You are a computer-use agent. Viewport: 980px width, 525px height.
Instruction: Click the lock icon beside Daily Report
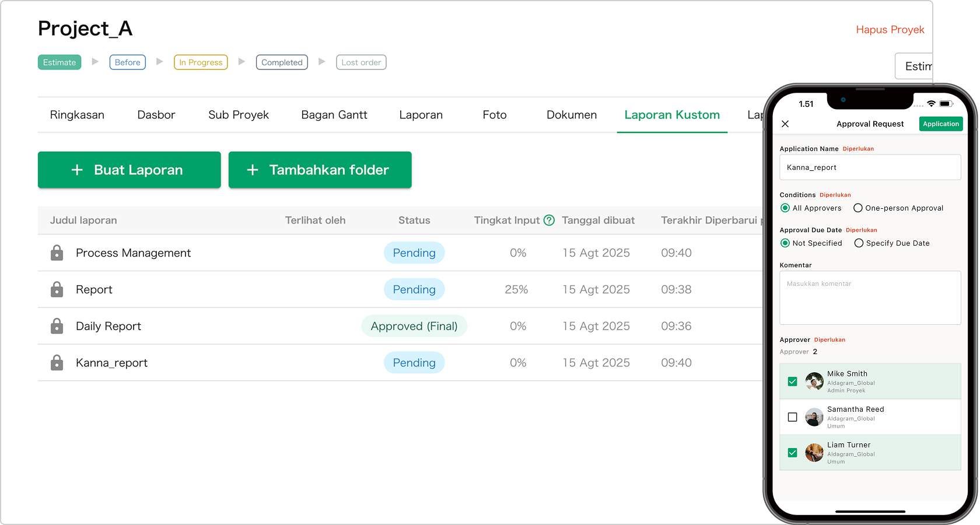(x=57, y=326)
